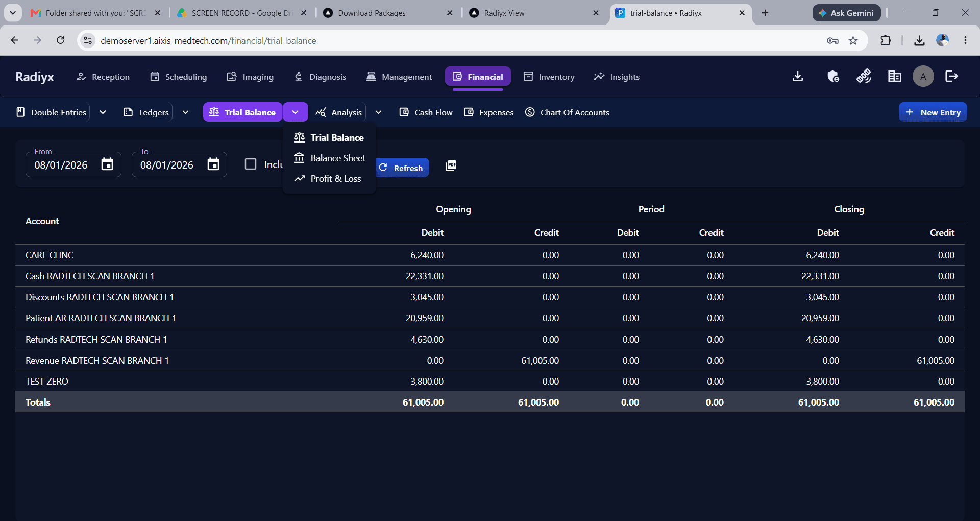Open the To date calendar picker
Screen dimensions: 980x521
point(213,164)
